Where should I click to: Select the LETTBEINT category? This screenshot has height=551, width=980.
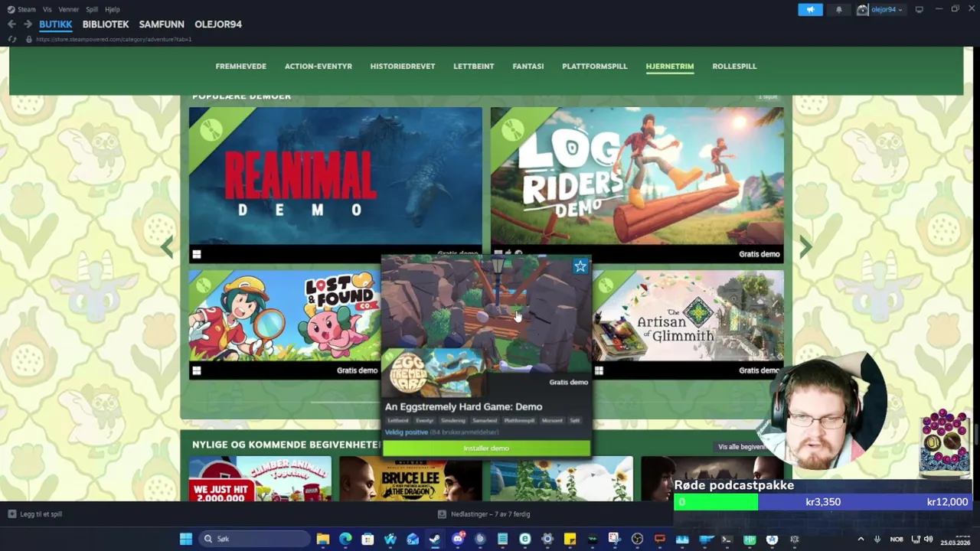(x=474, y=67)
